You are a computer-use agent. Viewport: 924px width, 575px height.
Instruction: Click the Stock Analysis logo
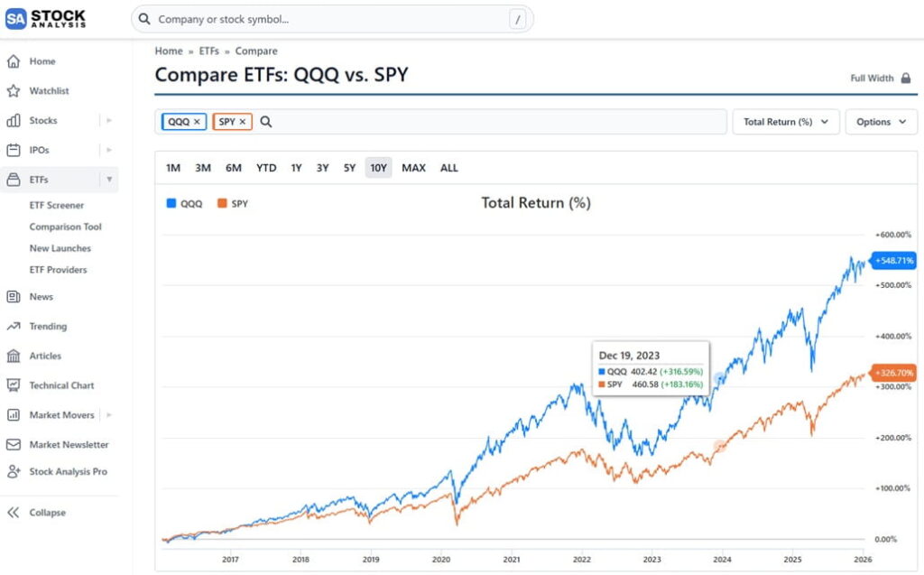tap(46, 18)
